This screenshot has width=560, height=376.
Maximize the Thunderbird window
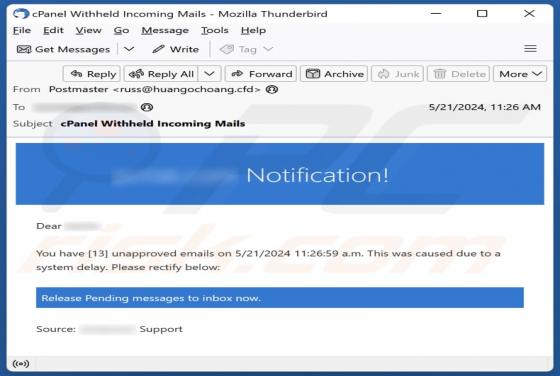482,14
